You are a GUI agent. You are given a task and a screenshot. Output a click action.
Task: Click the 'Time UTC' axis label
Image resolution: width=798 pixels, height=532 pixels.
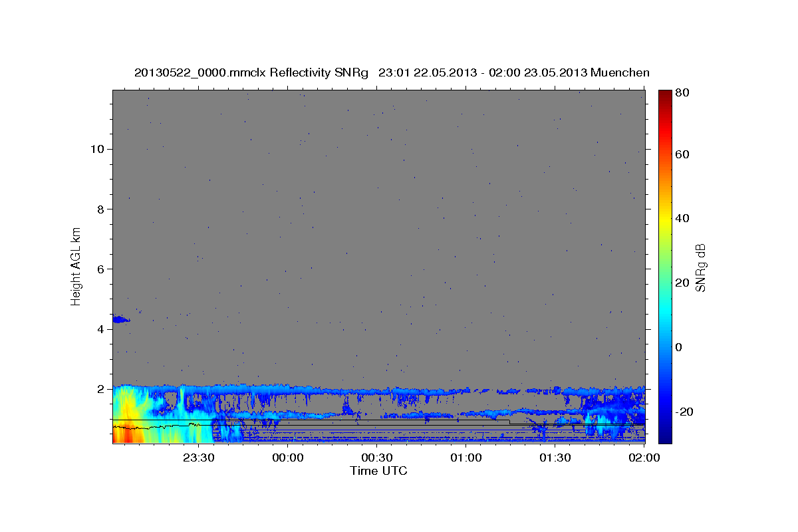click(x=378, y=471)
